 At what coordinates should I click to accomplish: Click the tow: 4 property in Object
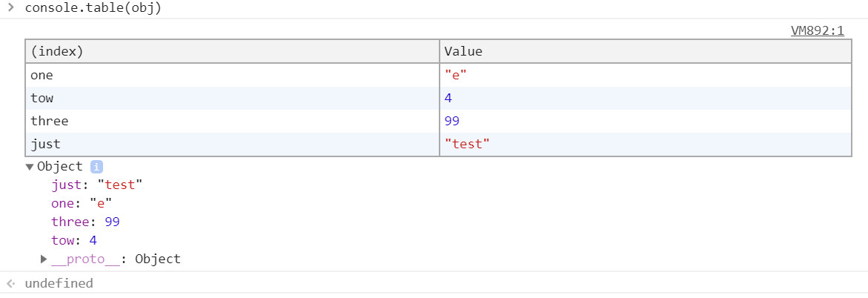[x=73, y=240]
